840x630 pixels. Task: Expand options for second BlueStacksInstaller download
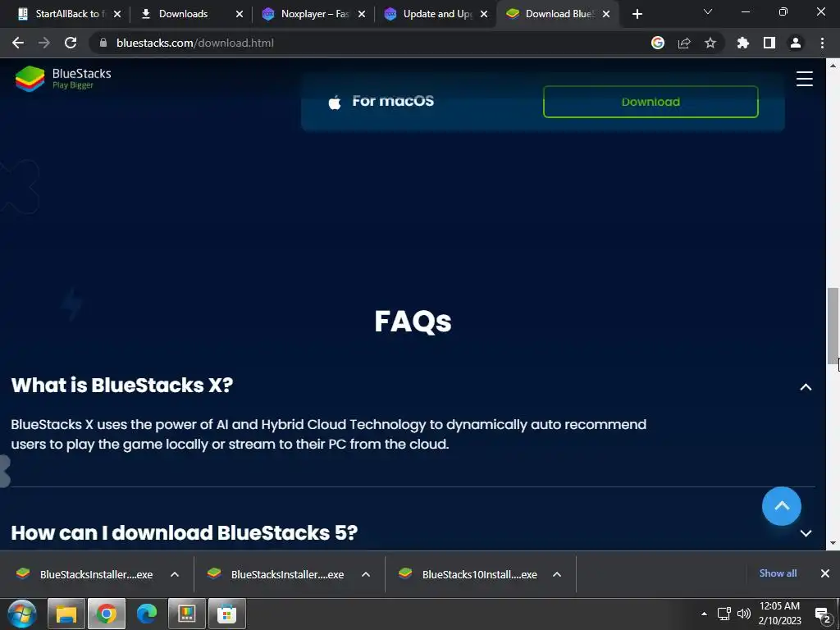point(366,574)
